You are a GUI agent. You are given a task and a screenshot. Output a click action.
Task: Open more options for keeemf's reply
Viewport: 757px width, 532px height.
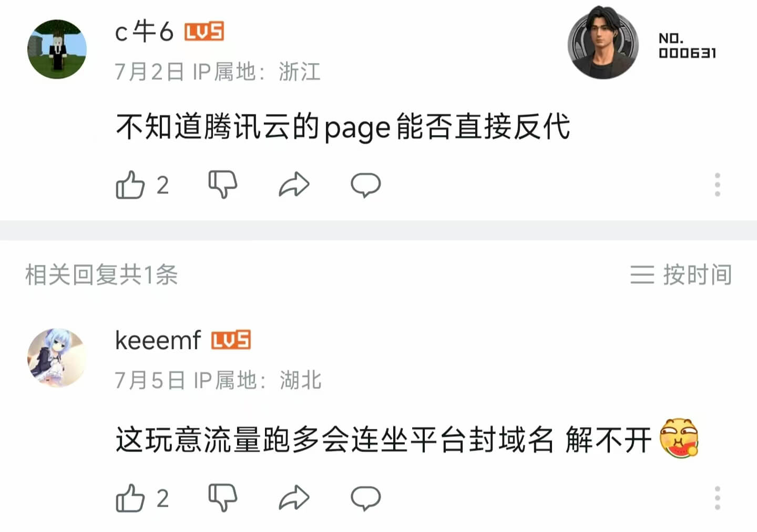(x=717, y=497)
